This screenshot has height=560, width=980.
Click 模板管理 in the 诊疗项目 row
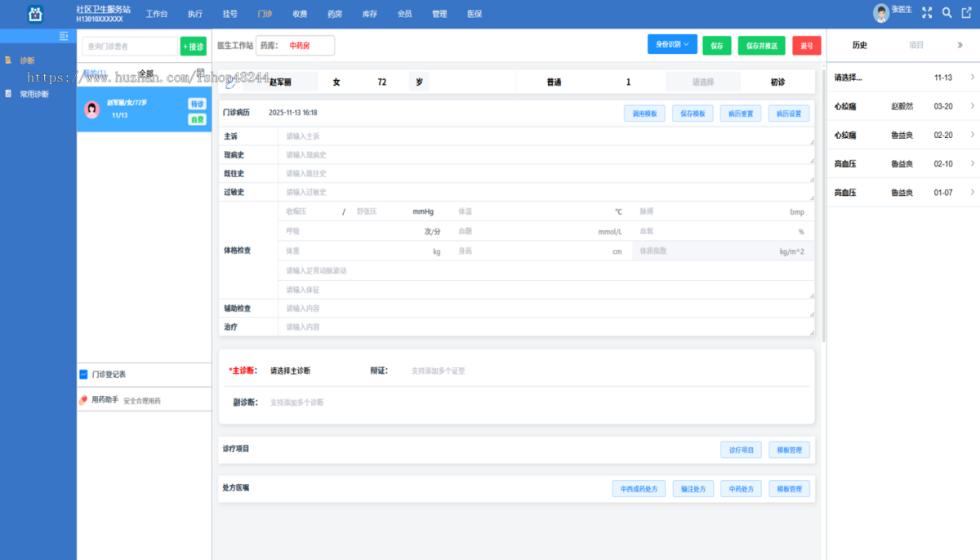click(789, 450)
